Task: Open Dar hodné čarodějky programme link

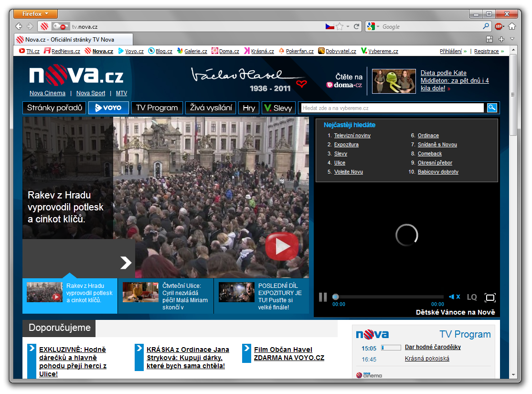Action: 433,347
